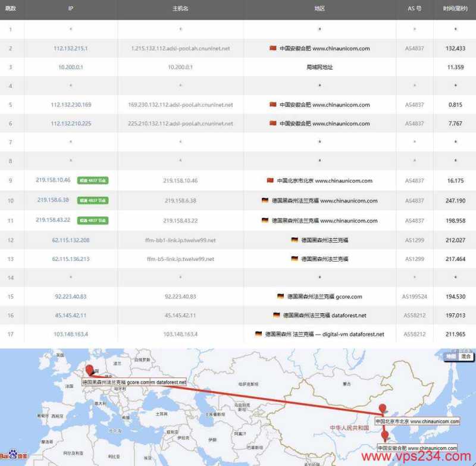The height and width of the screenshot is (466, 476).
Task: Click Beijing www.chinaunicom.com map label
Action: pyautogui.click(x=416, y=421)
